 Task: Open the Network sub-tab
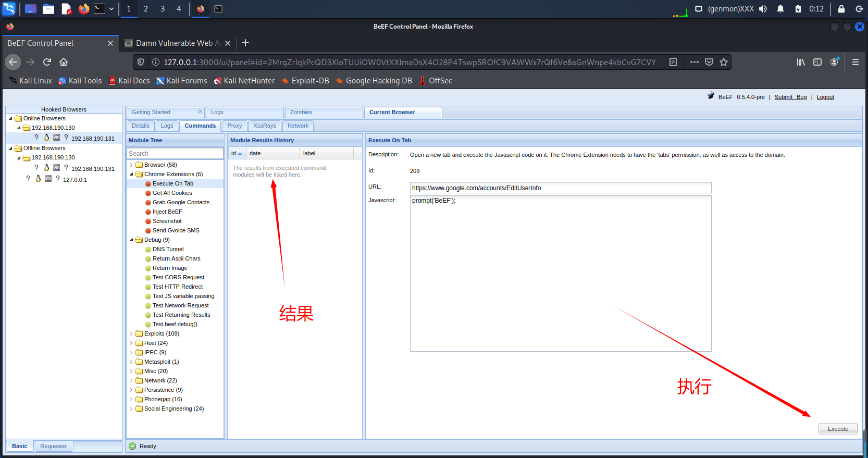[x=298, y=126]
